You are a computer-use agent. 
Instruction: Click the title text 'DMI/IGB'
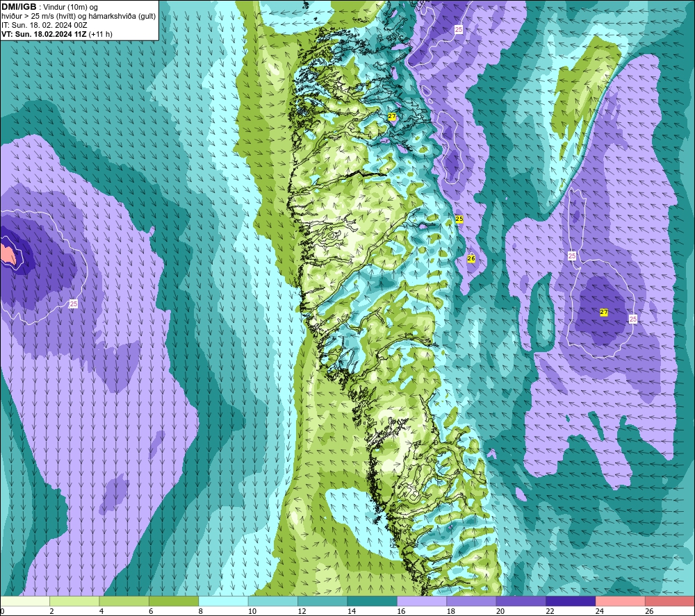(19, 7)
